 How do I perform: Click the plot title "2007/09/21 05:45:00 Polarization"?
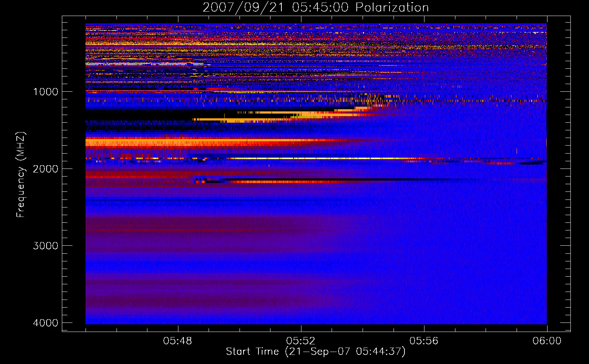(x=316, y=7)
